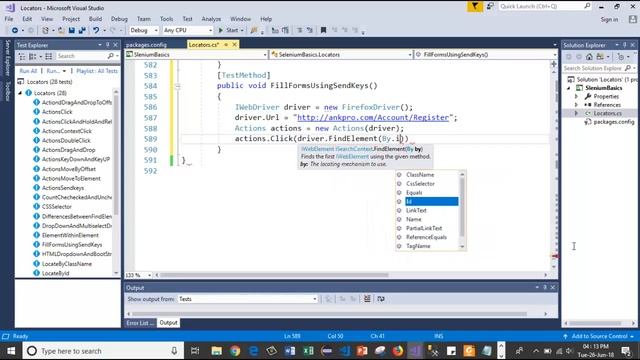The image size is (640, 360).
Task: Click the bookmark toolbar icon
Action: (x=323, y=30)
